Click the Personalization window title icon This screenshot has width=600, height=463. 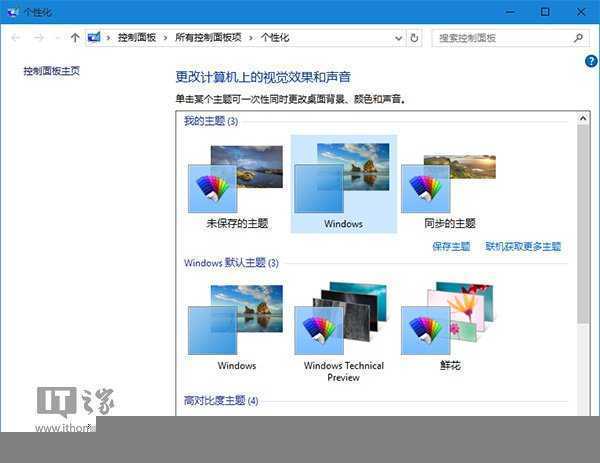[x=13, y=12]
